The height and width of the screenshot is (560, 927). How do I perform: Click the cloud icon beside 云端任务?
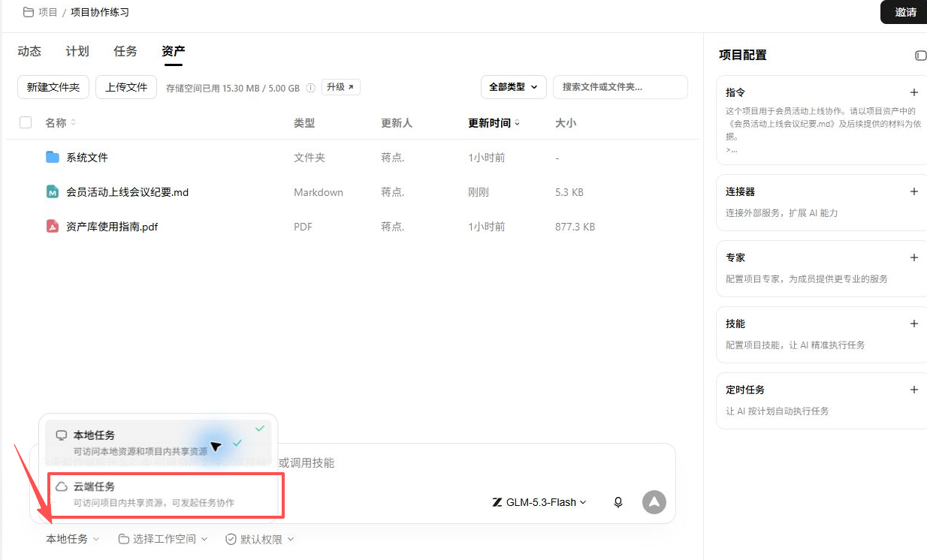click(x=62, y=486)
